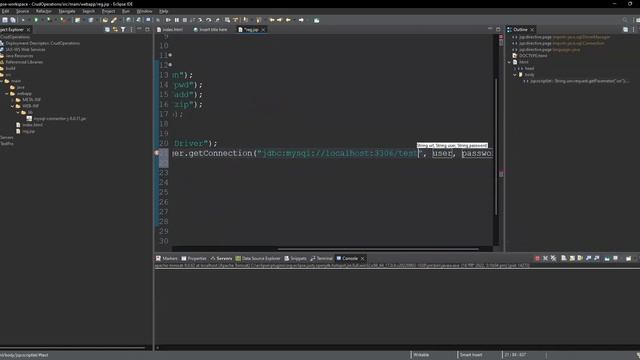Switch to the Markers tab

(167, 258)
